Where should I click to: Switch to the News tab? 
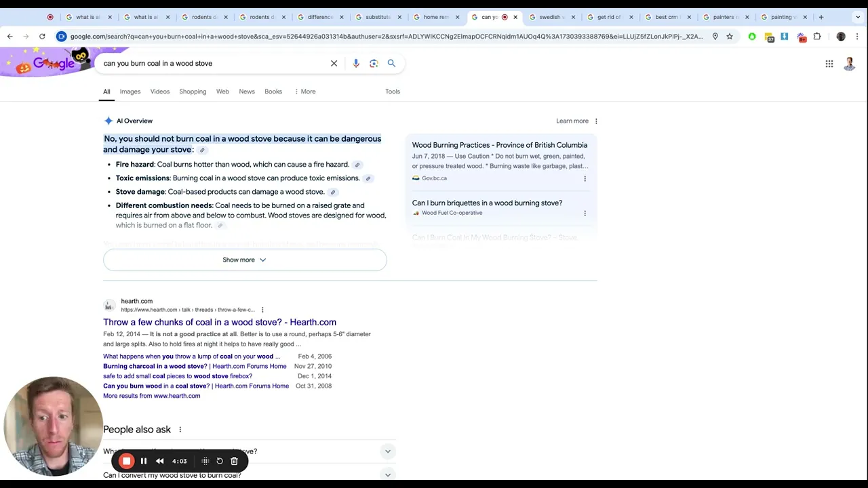point(247,91)
